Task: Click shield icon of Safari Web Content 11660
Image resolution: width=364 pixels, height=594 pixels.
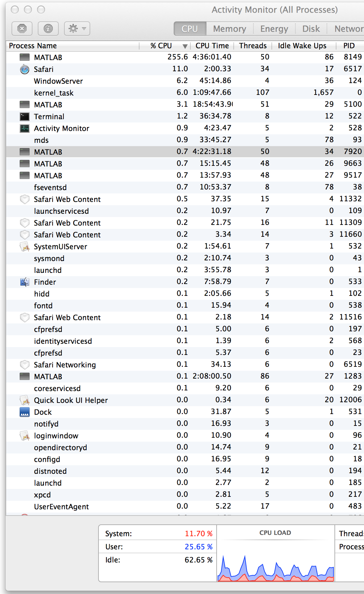Action: [x=25, y=235]
